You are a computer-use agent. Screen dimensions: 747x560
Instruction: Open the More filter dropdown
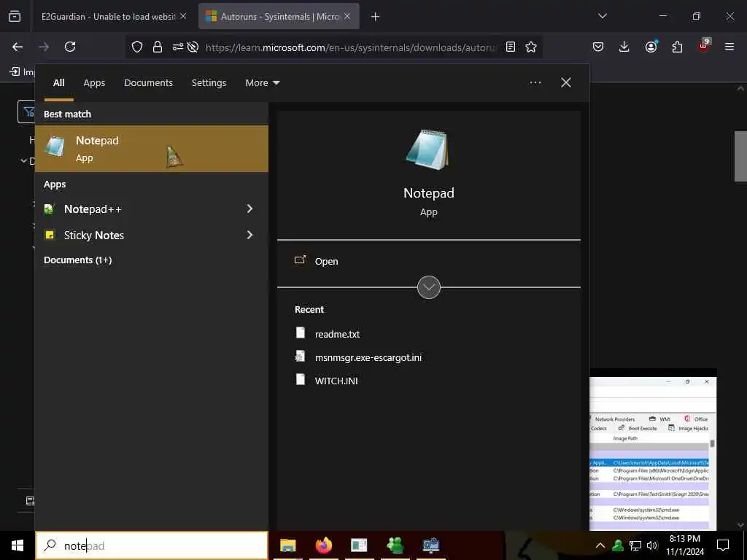coord(263,83)
